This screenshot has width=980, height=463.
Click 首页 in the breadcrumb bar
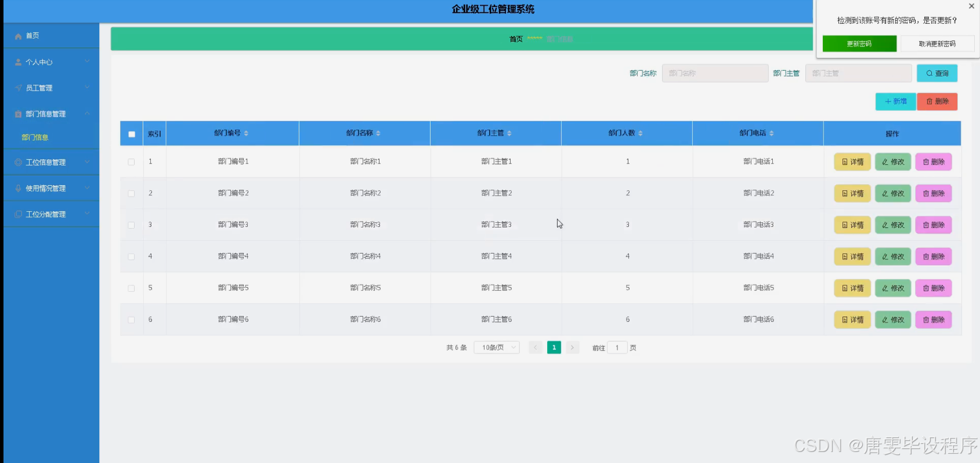516,39
